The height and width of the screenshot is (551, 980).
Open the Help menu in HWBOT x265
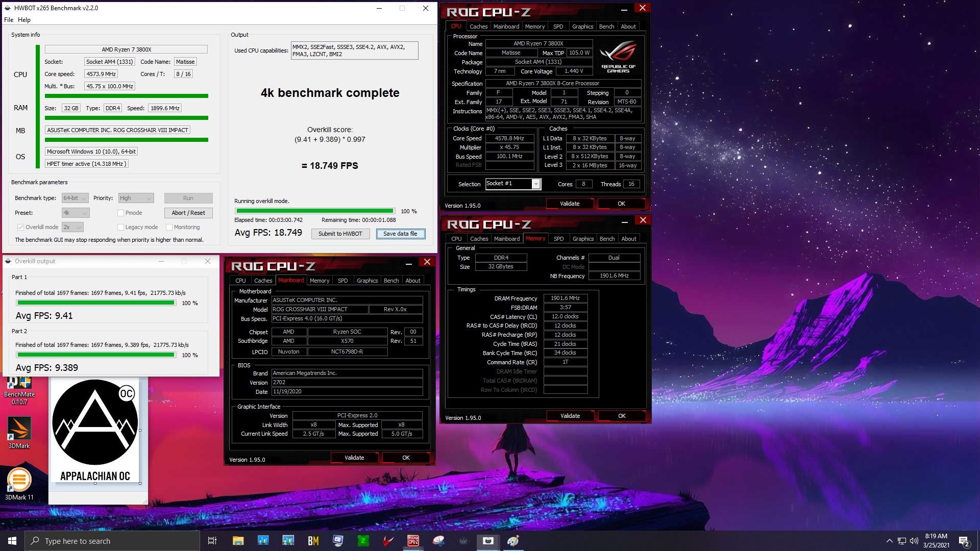point(24,20)
